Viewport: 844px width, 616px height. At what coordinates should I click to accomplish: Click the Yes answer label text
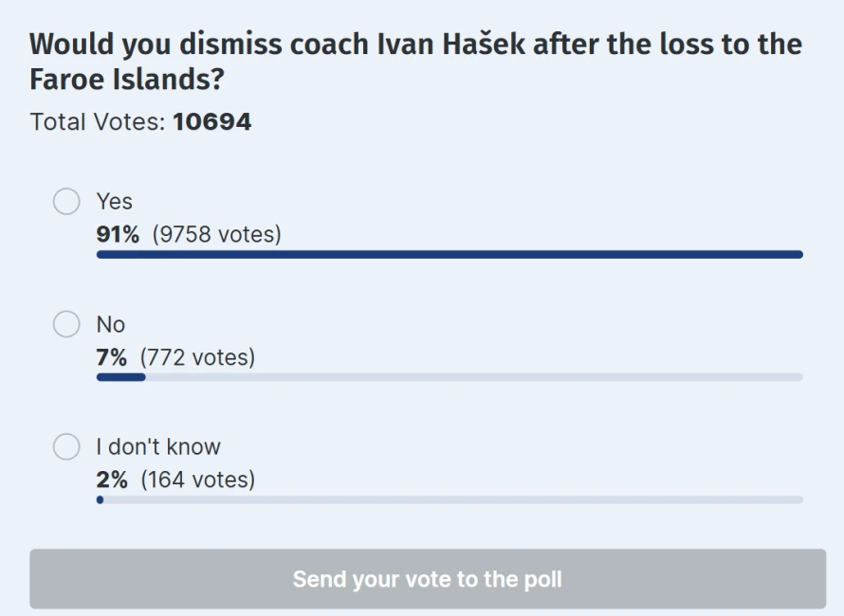(x=115, y=202)
